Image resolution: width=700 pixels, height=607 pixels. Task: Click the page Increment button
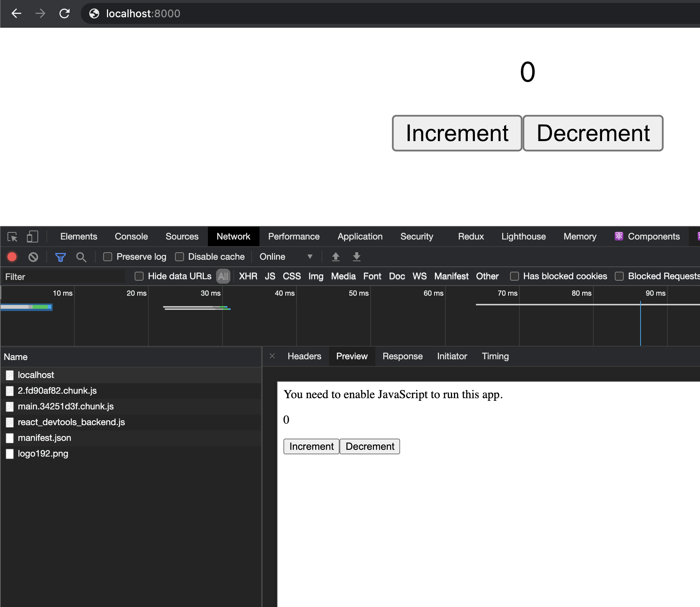(457, 133)
